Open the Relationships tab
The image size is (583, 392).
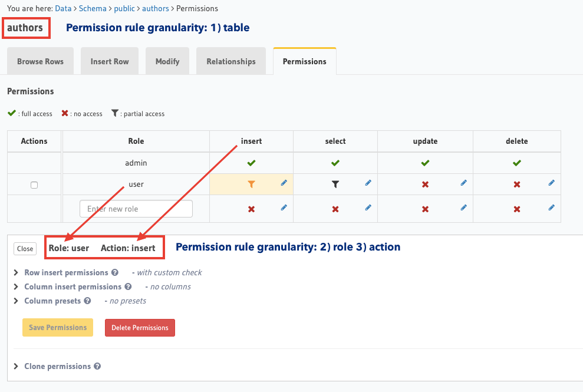[x=230, y=61]
